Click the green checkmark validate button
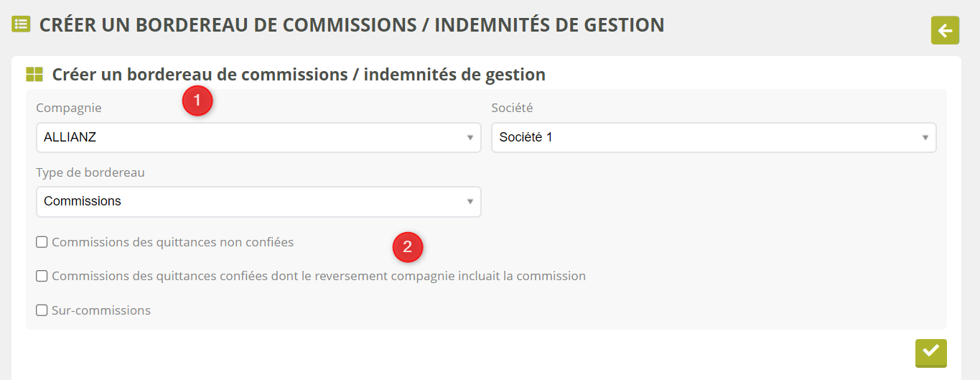Screen dimensions: 980x380 pos(930,352)
